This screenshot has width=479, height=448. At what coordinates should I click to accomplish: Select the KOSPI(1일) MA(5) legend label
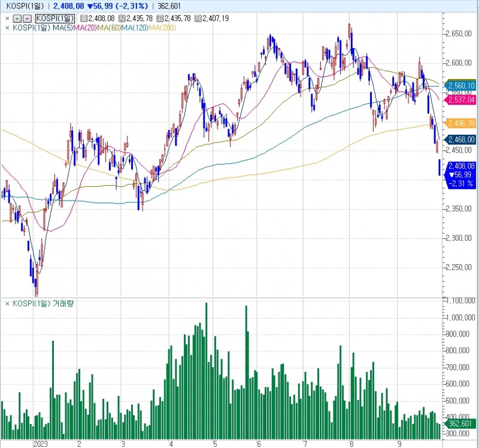(43, 28)
